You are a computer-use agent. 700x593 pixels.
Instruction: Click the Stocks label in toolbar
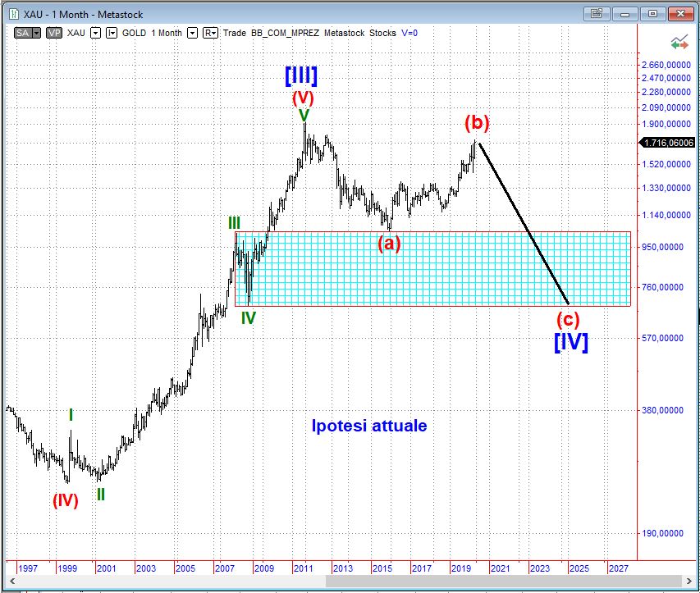tap(382, 33)
